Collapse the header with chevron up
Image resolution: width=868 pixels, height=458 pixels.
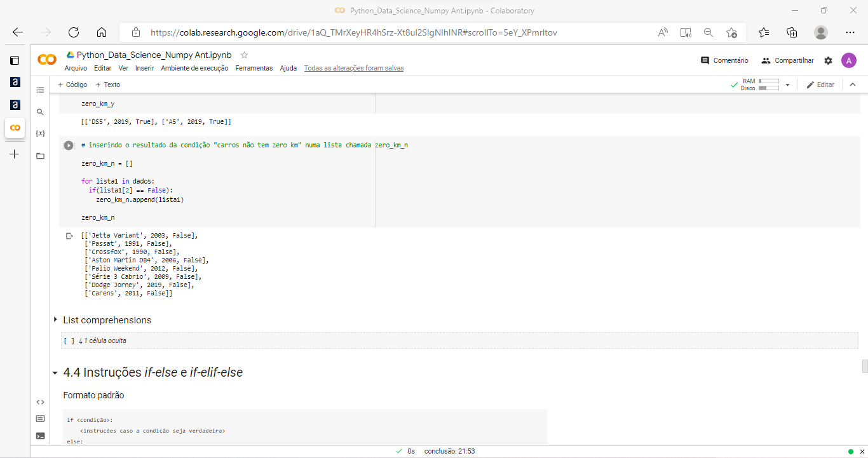pyautogui.click(x=853, y=84)
